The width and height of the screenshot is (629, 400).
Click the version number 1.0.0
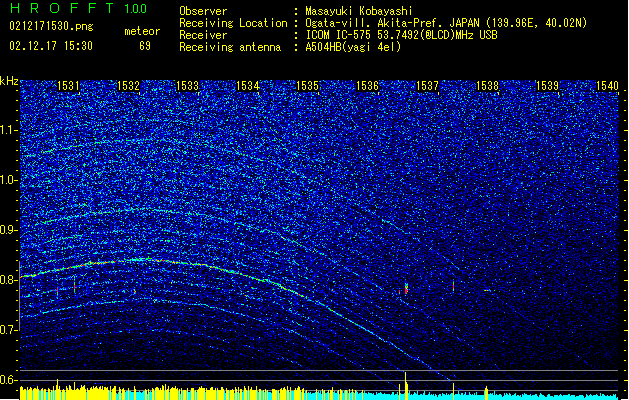coord(136,9)
